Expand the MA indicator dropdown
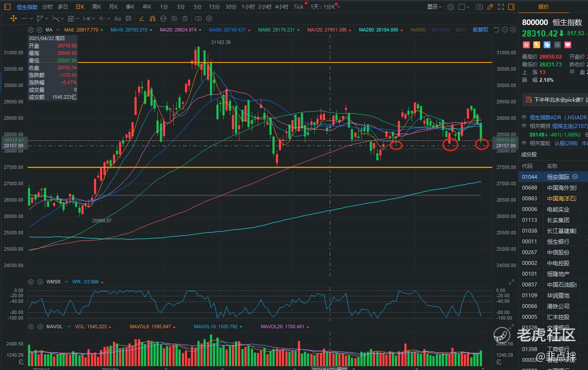 [57, 30]
